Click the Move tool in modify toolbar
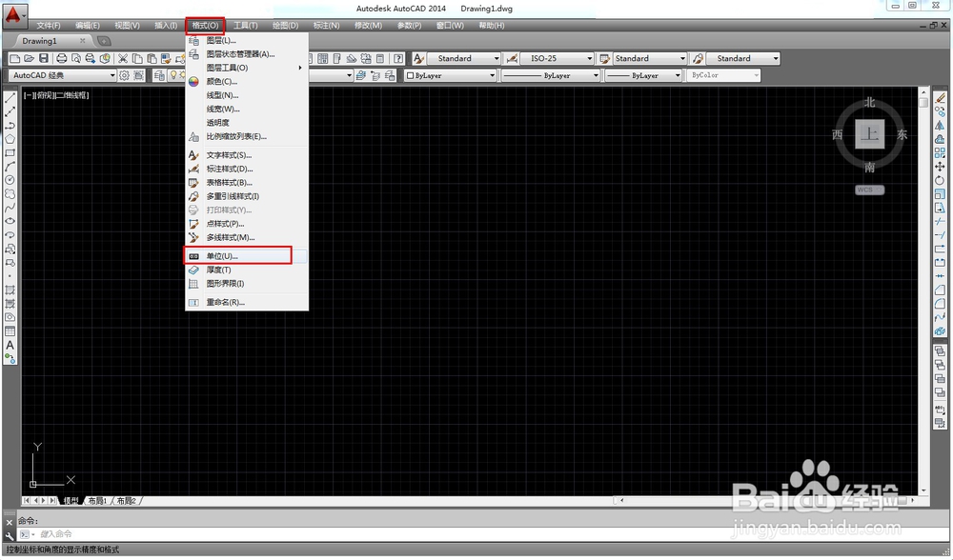 click(941, 167)
